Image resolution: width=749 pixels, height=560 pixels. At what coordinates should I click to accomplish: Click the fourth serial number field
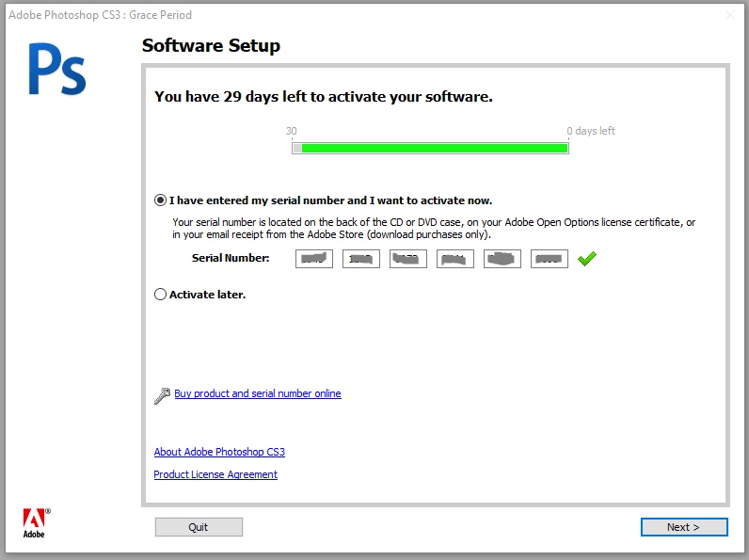coord(455,259)
